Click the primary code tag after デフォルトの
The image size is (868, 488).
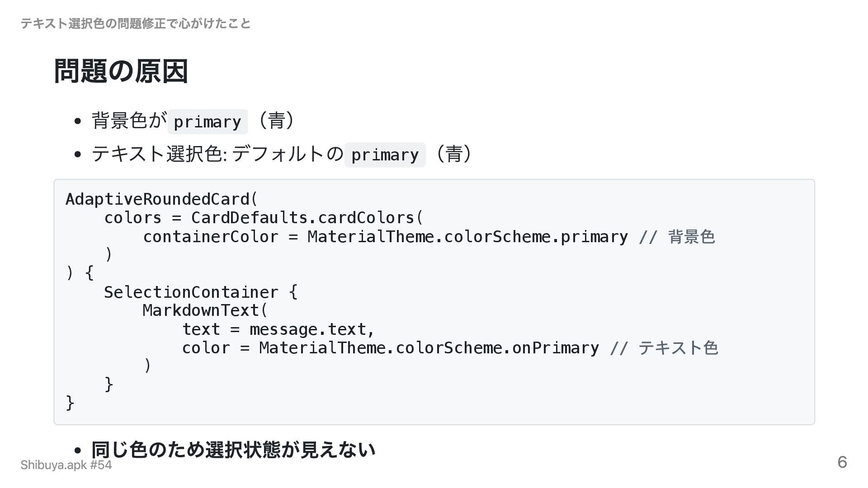click(385, 155)
